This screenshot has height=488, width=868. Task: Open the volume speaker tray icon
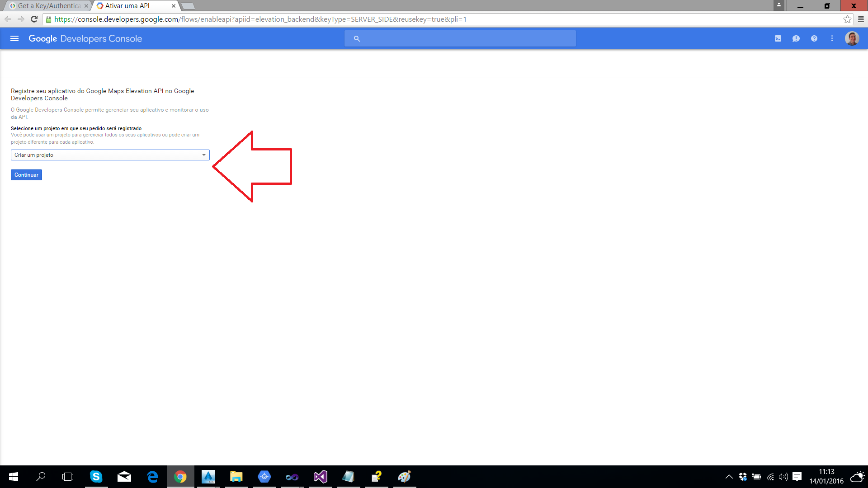[783, 477]
